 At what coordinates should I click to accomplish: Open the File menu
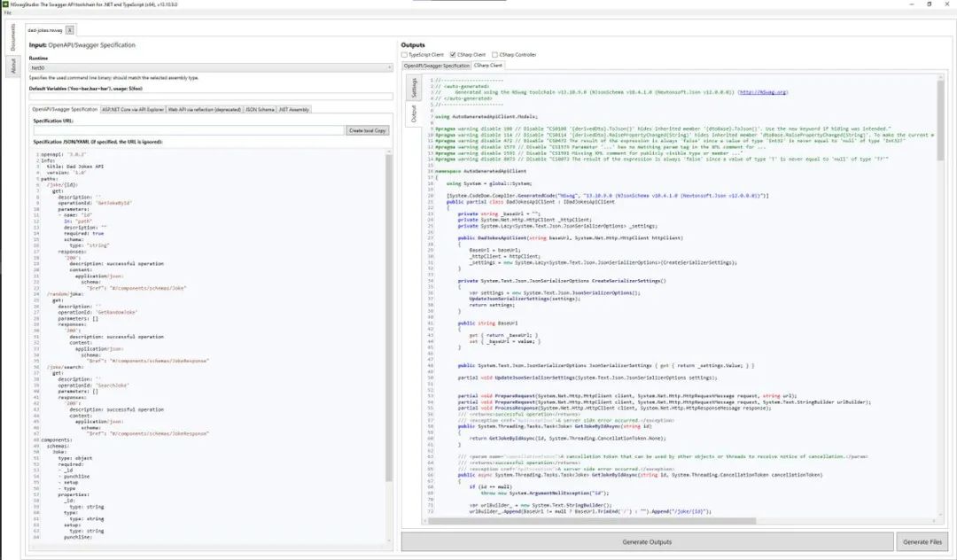point(7,12)
